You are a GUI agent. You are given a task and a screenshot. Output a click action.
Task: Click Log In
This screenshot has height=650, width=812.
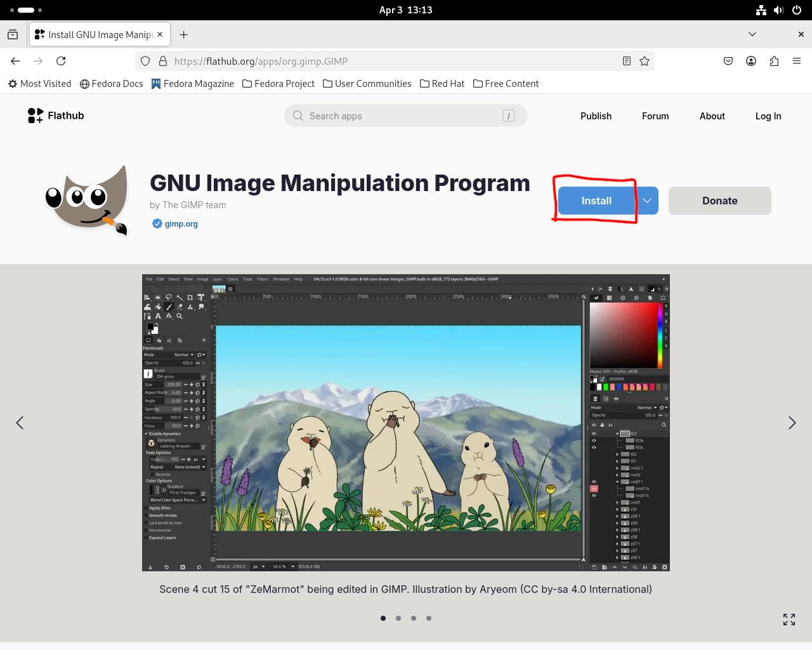[768, 116]
